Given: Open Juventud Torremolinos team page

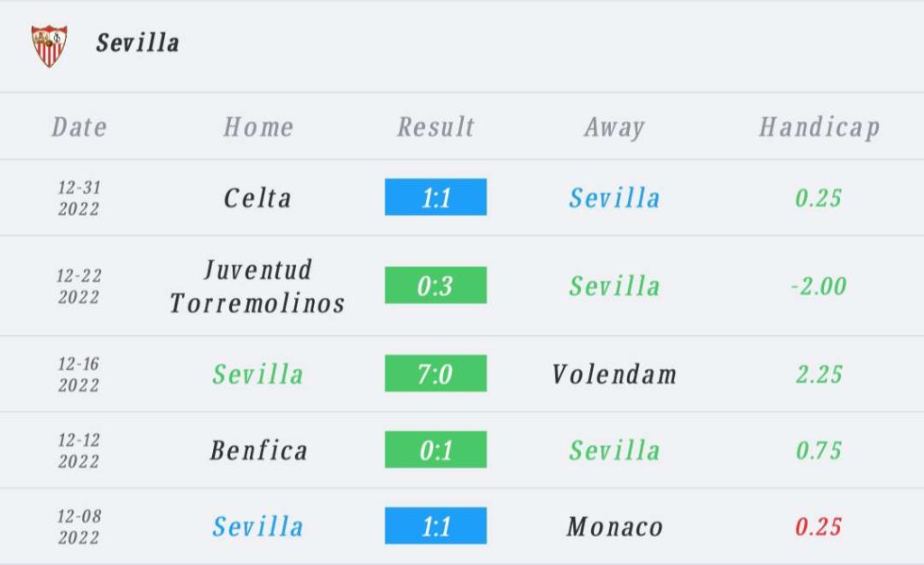Looking at the screenshot, I should 258,286.
